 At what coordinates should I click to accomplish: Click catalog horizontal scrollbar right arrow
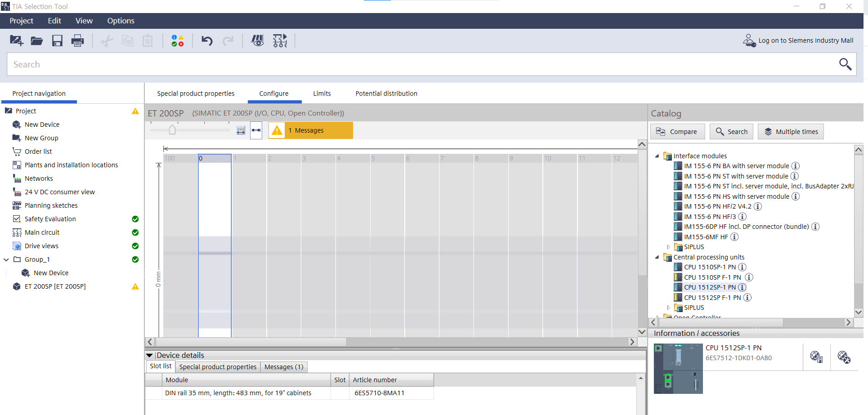pos(848,322)
